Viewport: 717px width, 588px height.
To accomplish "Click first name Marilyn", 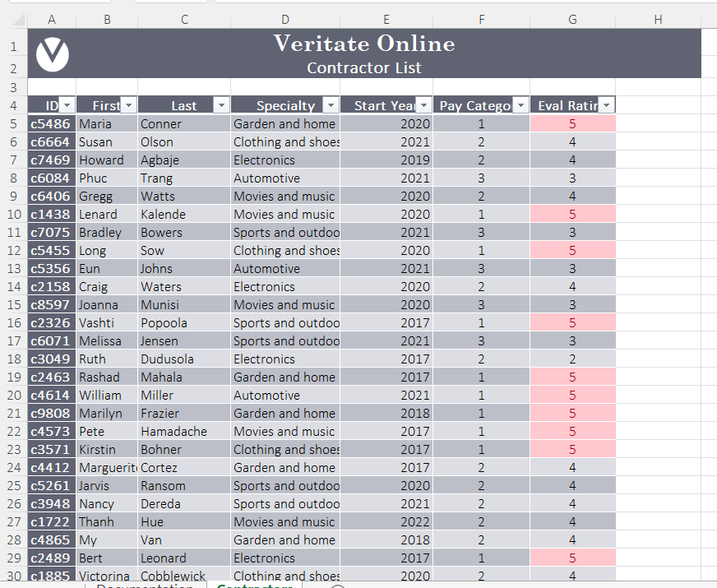I will point(107,414).
